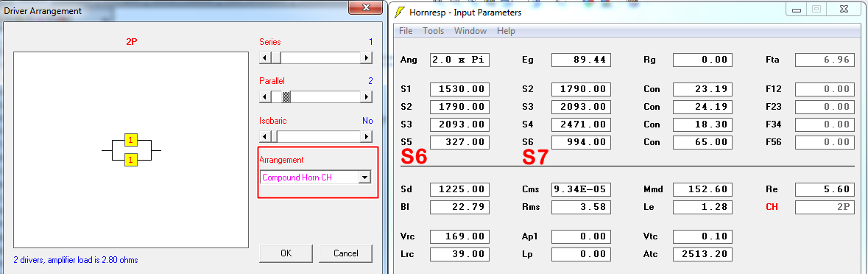The image size is (868, 274).
Task: Click the Sd field showing 1225.00
Action: coord(459,189)
